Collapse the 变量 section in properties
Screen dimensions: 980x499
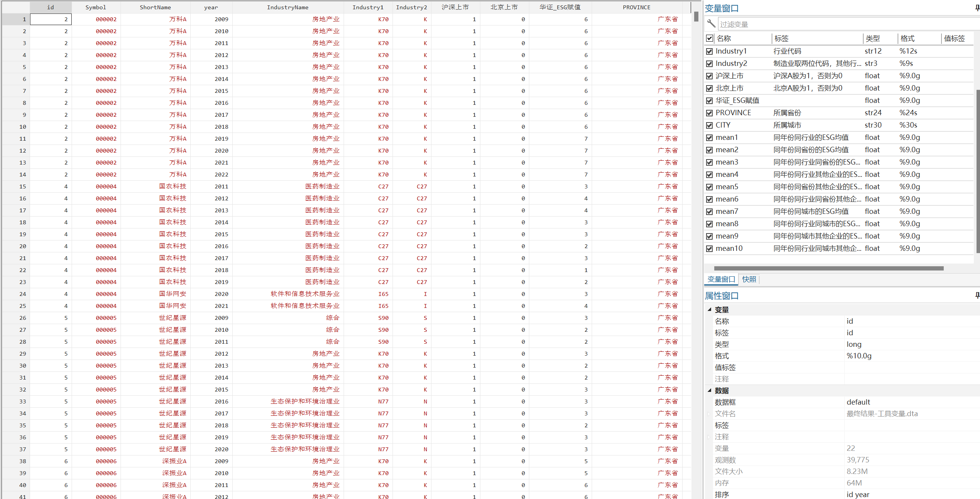click(710, 309)
